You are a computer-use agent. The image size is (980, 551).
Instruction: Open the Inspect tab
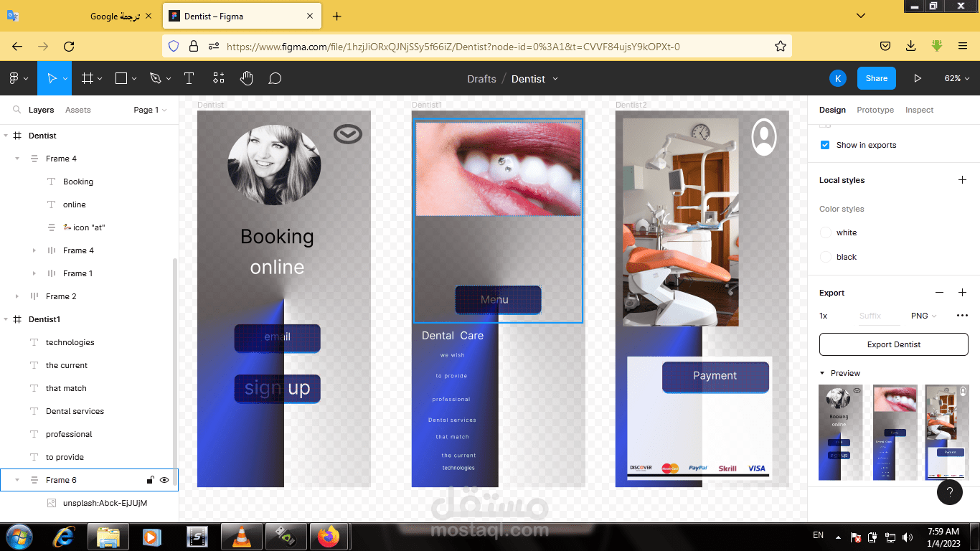(x=919, y=110)
